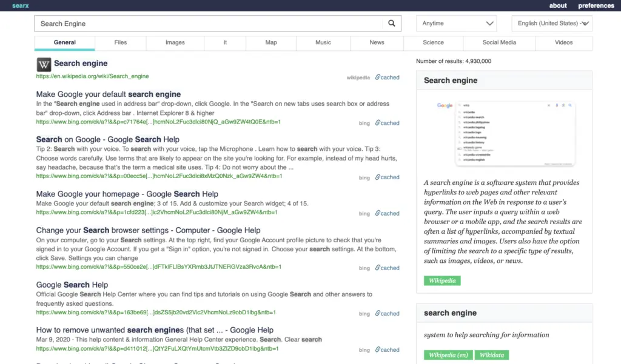The image size is (621, 364).
Task: Click the bing URL containing p=00ecc5e
Action: [x=159, y=176]
